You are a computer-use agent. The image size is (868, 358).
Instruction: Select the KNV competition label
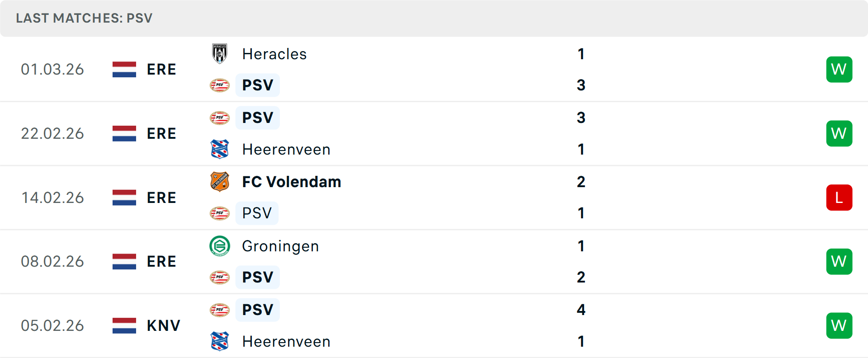point(163,325)
